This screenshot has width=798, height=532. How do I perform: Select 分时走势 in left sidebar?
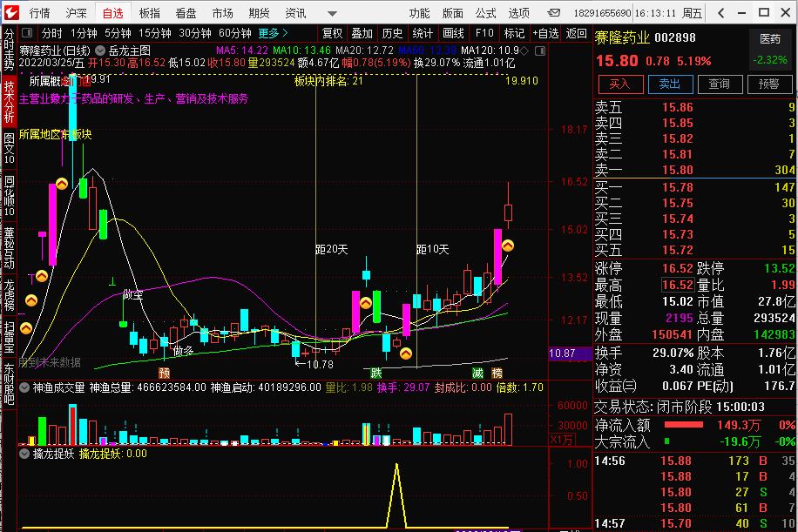(x=10, y=50)
